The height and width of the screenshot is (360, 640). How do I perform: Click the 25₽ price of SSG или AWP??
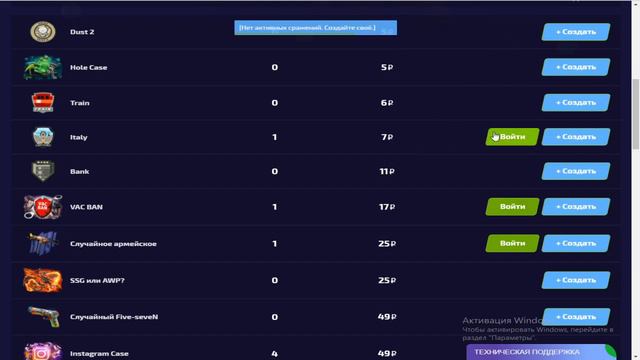click(x=387, y=280)
